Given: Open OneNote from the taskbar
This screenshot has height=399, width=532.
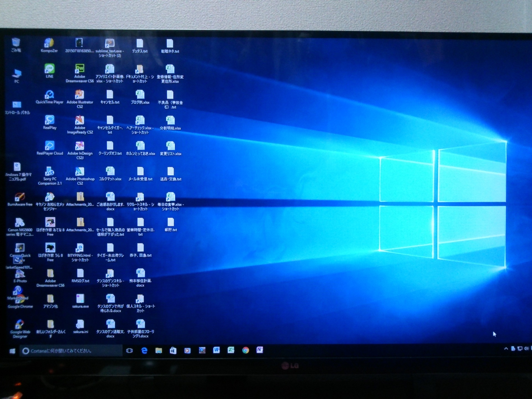Looking at the screenshot, I should tap(260, 350).
